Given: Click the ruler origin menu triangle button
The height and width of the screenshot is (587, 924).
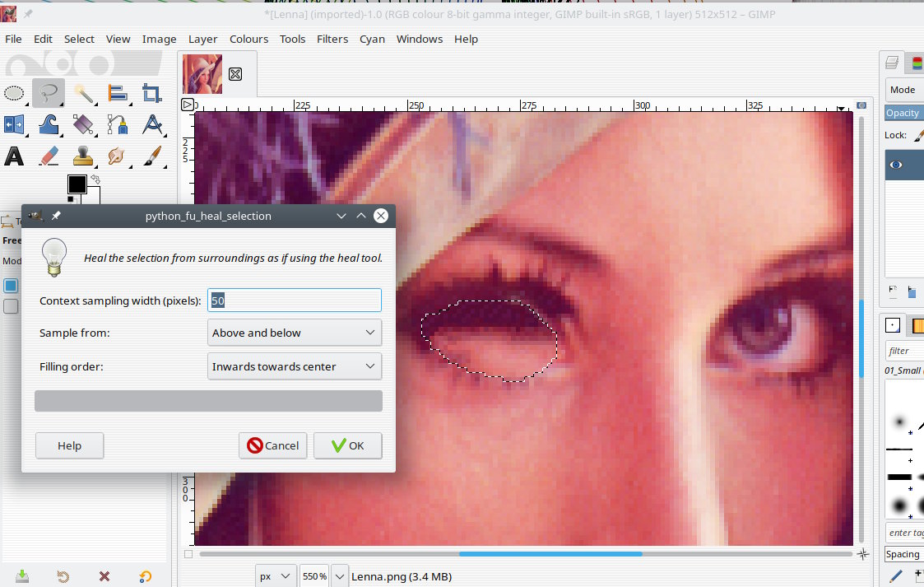Looking at the screenshot, I should point(188,105).
